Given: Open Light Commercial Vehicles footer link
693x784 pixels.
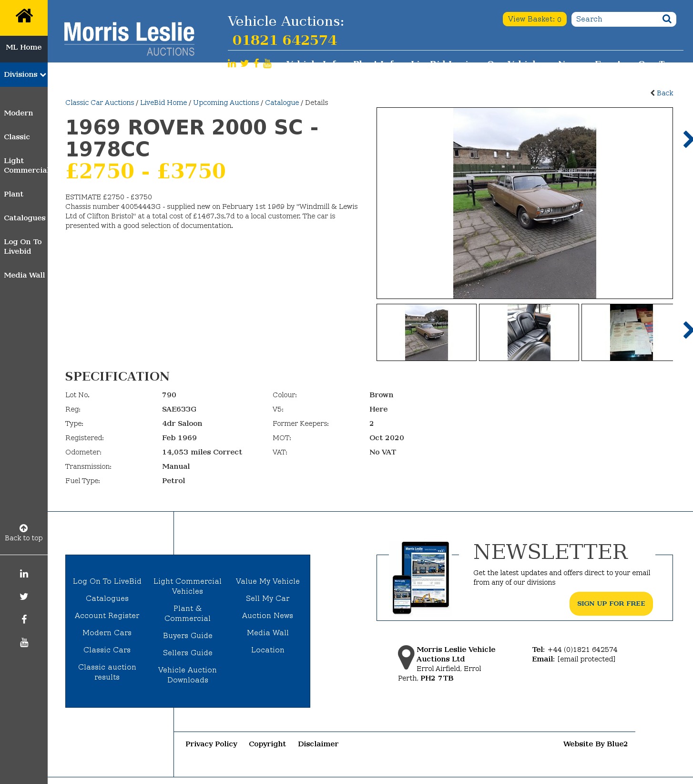Looking at the screenshot, I should click(188, 586).
